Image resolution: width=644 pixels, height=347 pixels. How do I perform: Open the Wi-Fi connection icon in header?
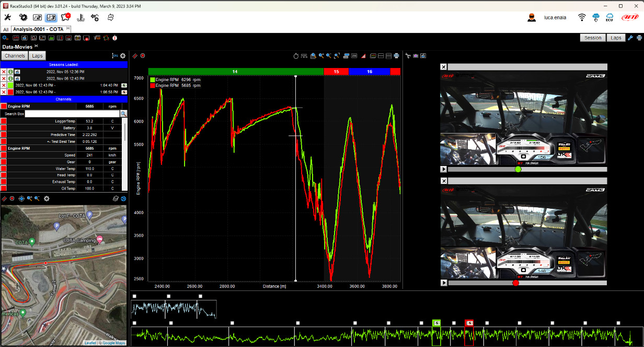tap(582, 18)
